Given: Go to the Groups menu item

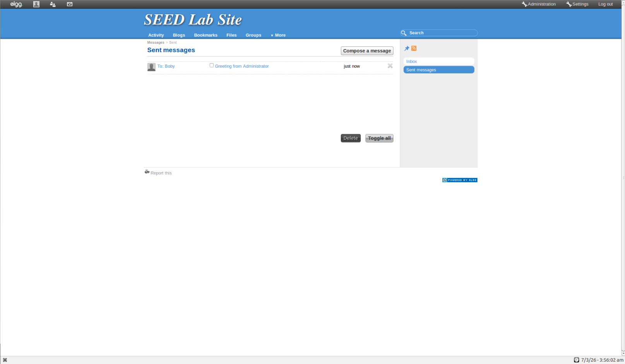Looking at the screenshot, I should point(253,35).
